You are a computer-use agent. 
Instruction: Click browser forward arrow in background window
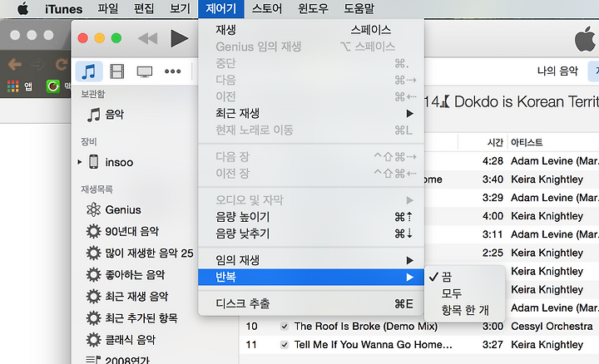pyautogui.click(x=37, y=64)
